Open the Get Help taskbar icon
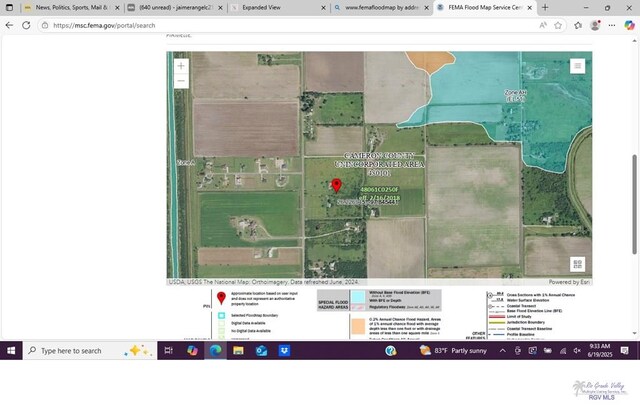640x410 pixels. tap(391, 350)
